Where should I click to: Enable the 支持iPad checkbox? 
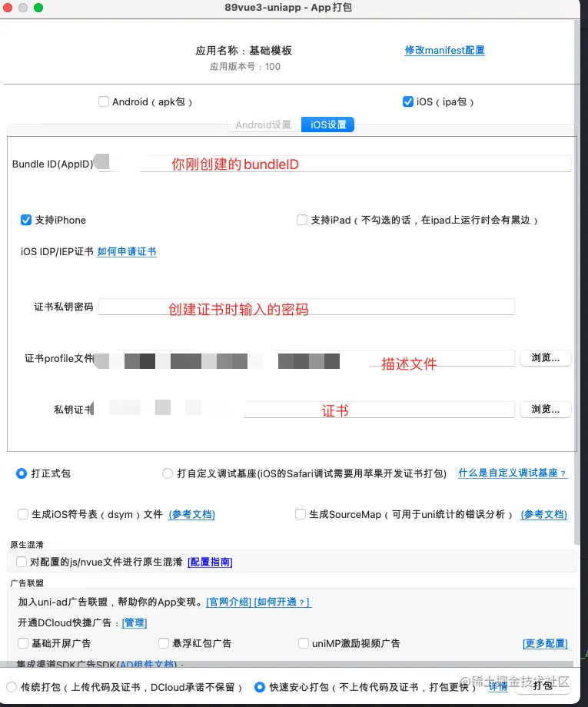click(x=301, y=220)
